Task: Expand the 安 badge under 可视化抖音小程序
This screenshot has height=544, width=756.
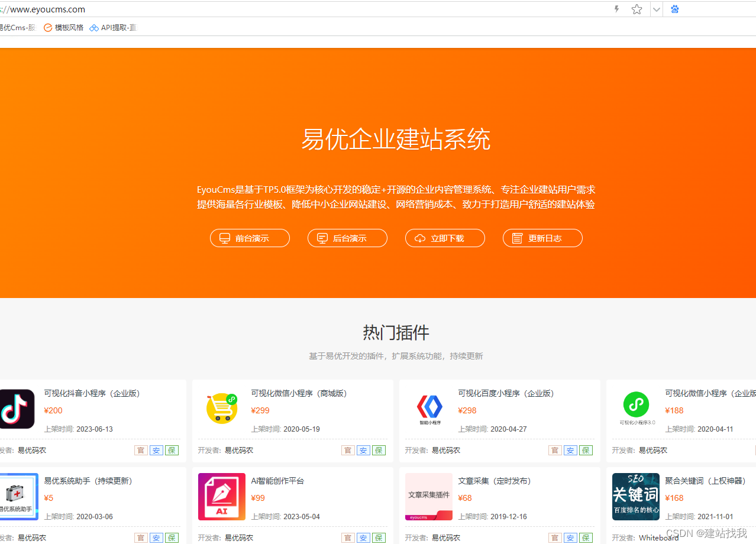Action: 156,450
